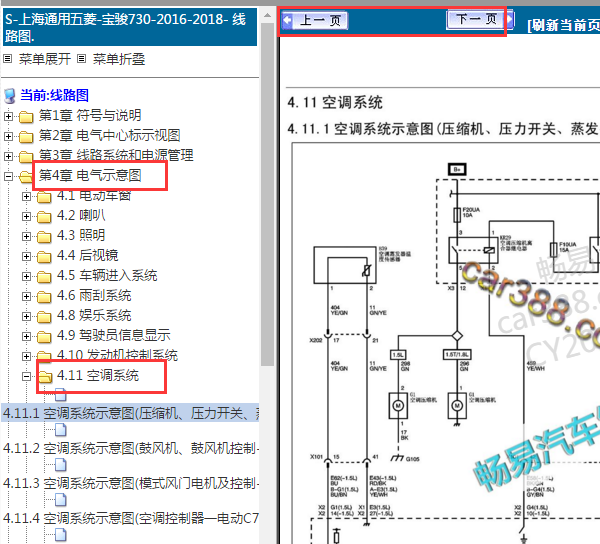Click folder icon of 4.4 后视镜

44,257
